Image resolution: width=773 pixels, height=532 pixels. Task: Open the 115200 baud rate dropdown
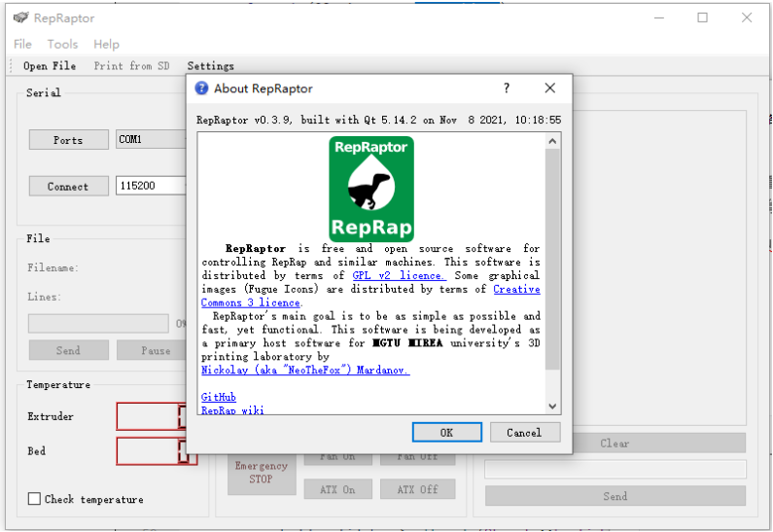[151, 186]
